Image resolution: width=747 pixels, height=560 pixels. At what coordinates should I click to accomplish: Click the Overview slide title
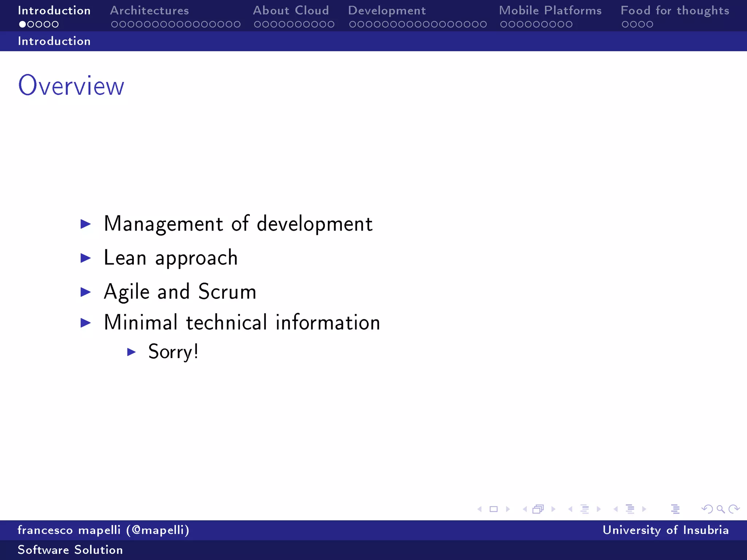click(x=71, y=85)
